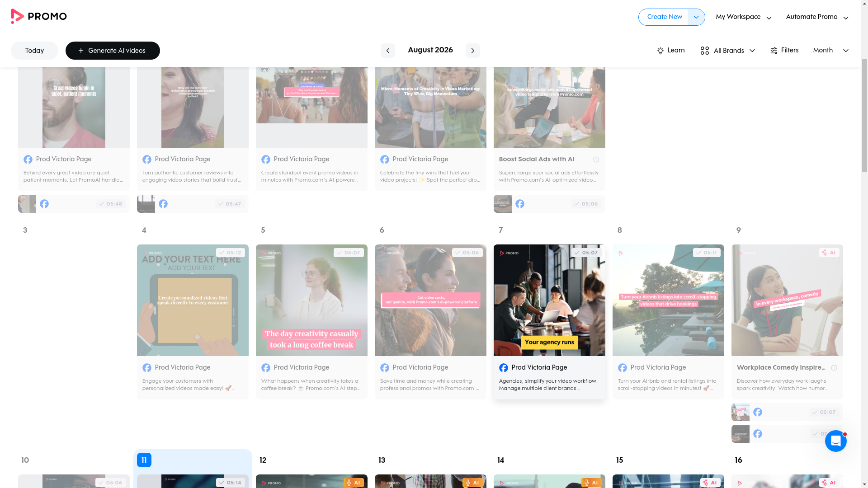Click the AI voice badge on day 12
The width and height of the screenshot is (868, 488).
pos(354,483)
